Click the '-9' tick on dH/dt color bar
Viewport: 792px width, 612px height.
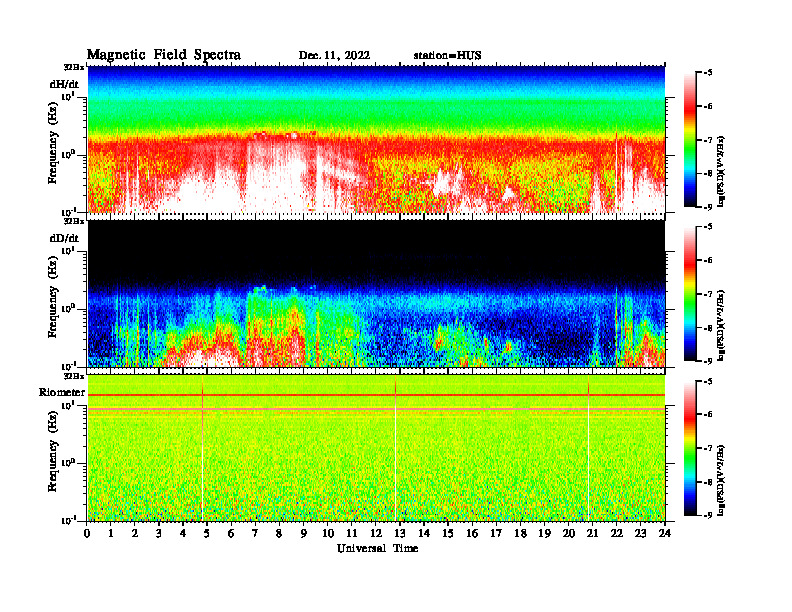(x=708, y=207)
